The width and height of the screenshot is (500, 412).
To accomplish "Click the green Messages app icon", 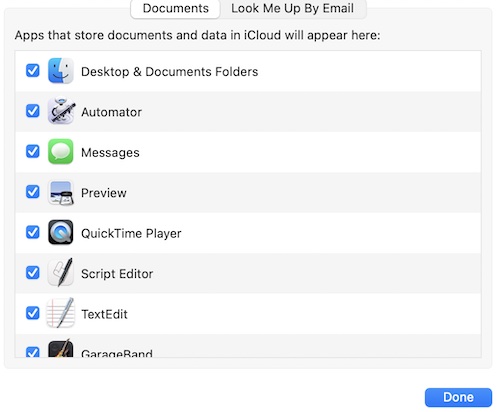I will [61, 152].
